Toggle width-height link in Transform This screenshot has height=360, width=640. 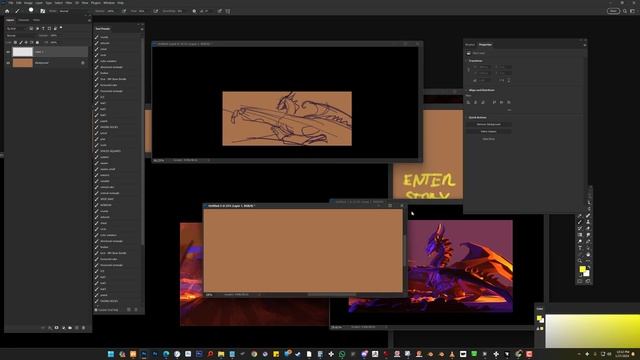(469, 70)
